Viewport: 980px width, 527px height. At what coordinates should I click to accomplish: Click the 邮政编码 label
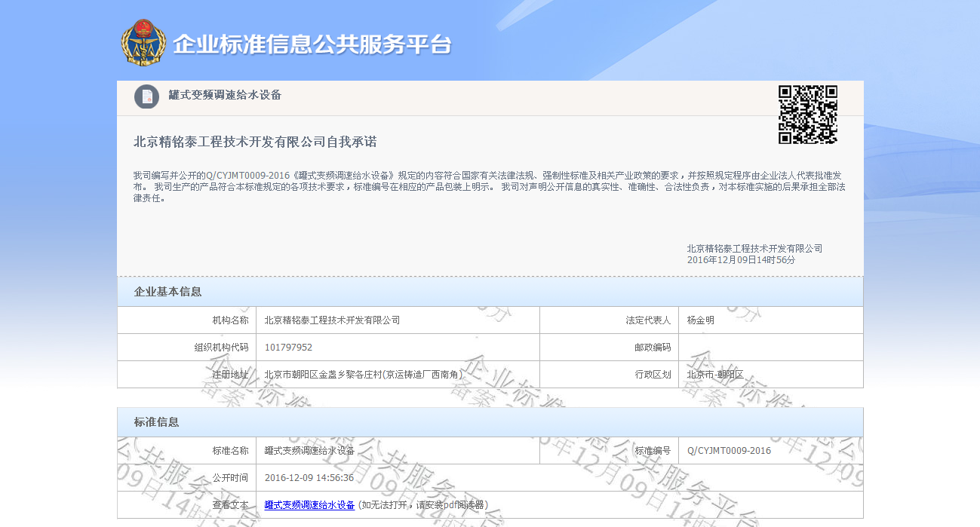point(653,348)
